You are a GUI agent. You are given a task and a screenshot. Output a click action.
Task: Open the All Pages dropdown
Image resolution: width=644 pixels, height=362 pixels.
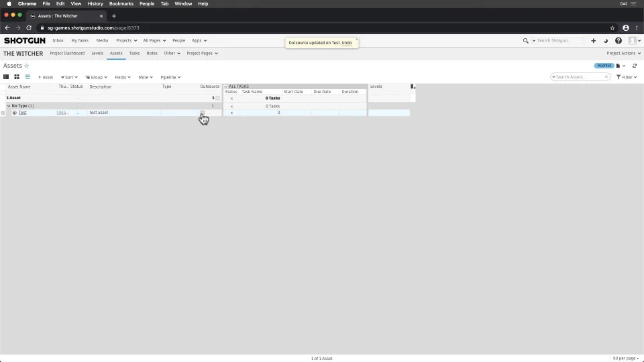pyautogui.click(x=154, y=41)
